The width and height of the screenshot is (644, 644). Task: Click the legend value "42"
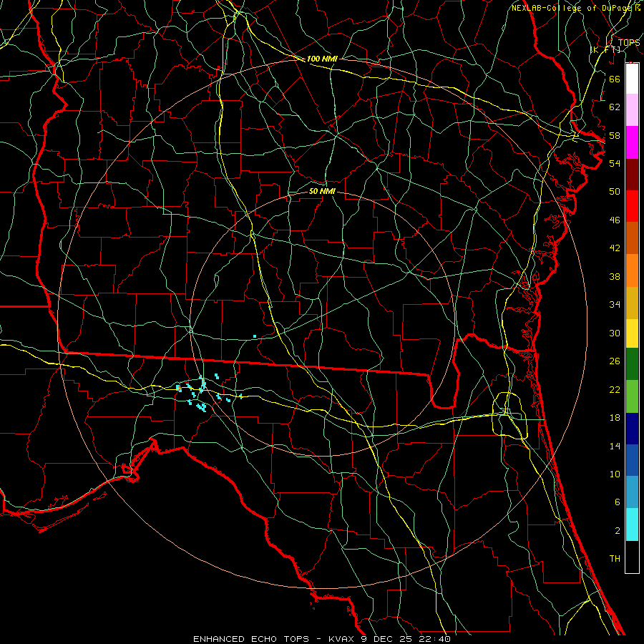click(615, 248)
